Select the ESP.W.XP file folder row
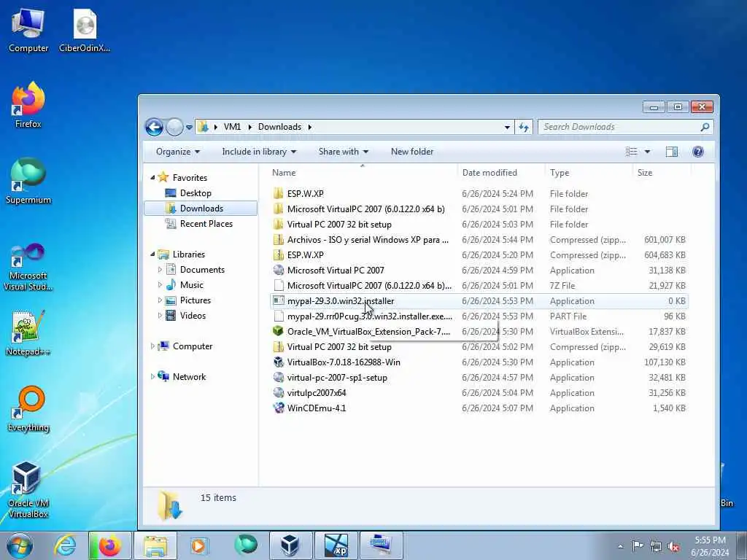Screen dimensions: 747x560 point(479,194)
